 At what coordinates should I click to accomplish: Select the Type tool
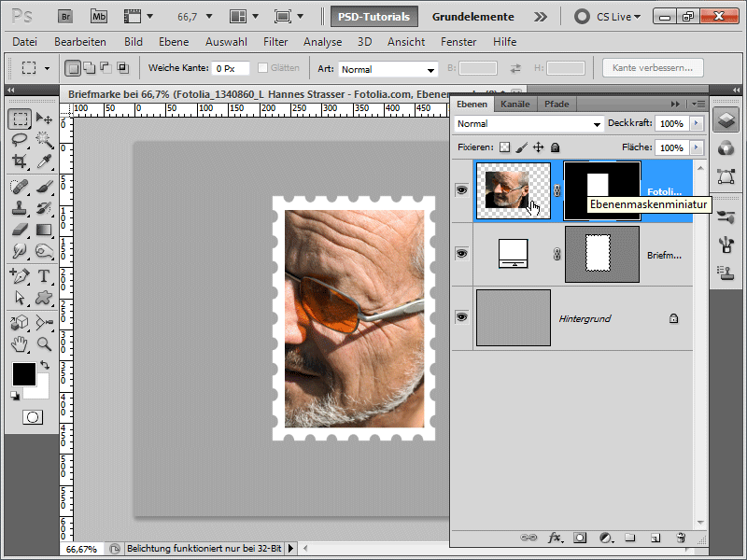click(44, 275)
